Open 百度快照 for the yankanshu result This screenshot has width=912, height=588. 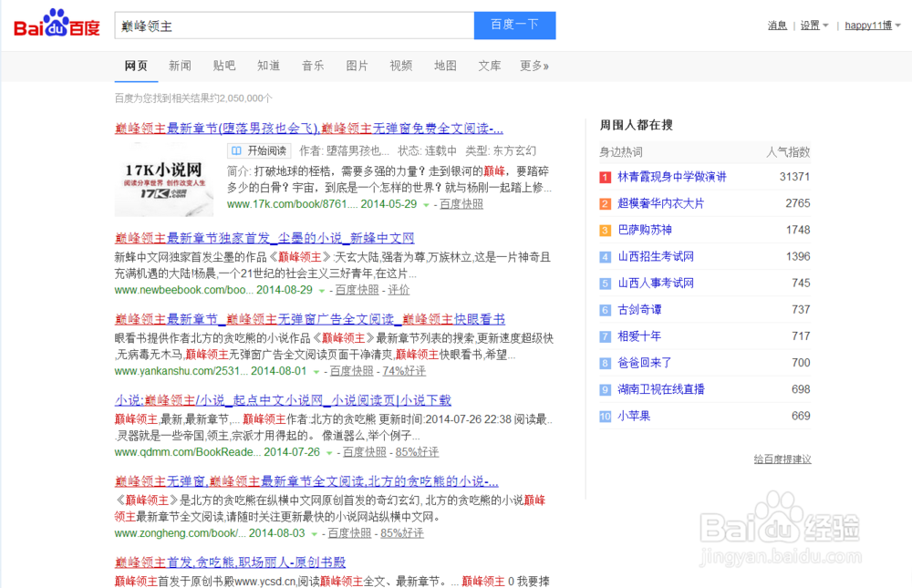coord(351,371)
